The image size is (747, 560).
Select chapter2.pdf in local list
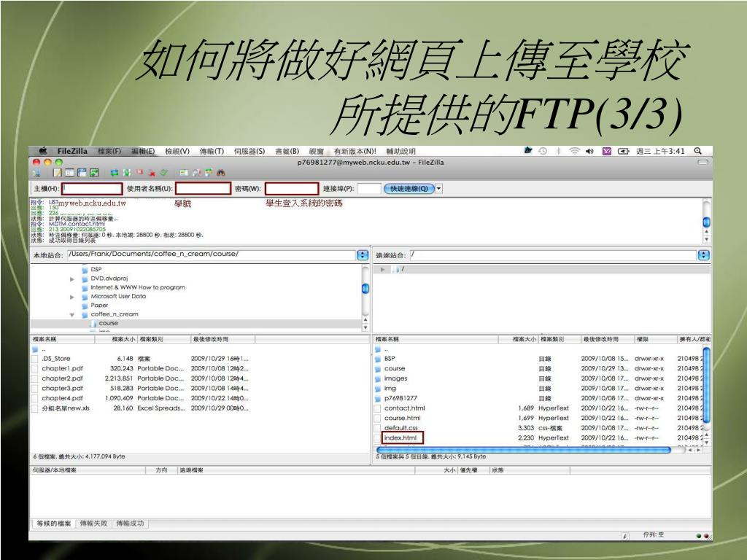(x=62, y=378)
